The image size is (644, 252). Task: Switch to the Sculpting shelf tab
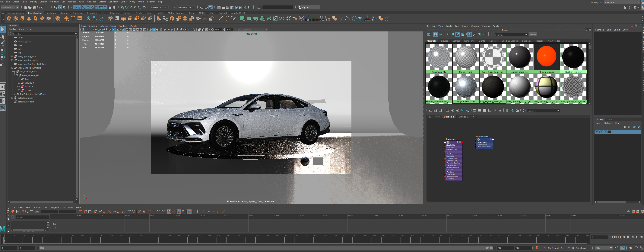pos(51,13)
